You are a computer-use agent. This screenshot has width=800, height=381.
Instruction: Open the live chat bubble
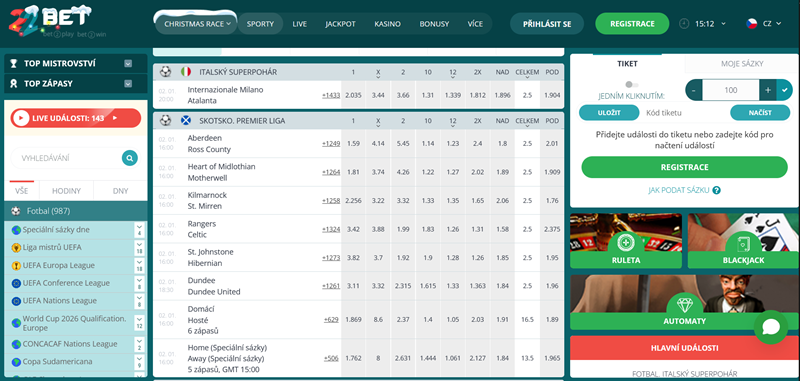[771, 327]
